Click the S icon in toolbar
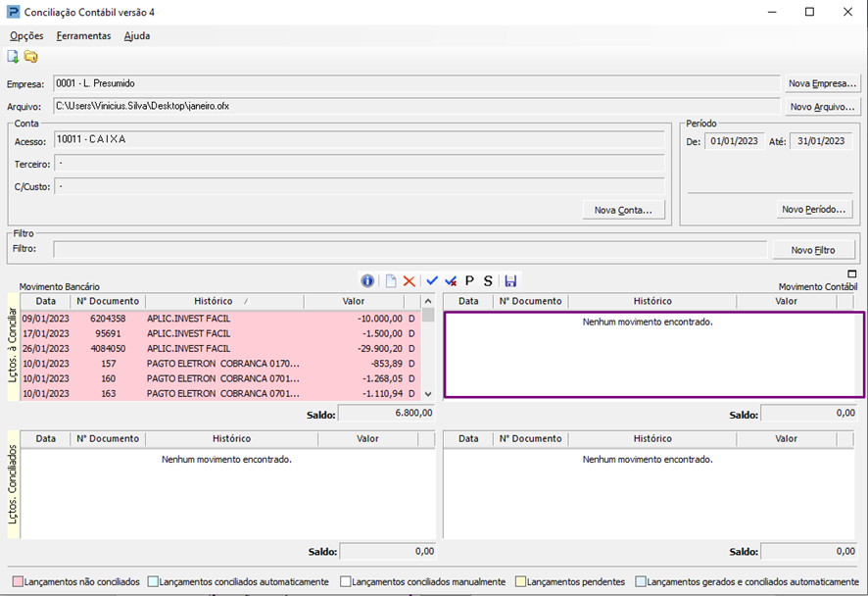Image resolution: width=868 pixels, height=596 pixels. (x=488, y=281)
